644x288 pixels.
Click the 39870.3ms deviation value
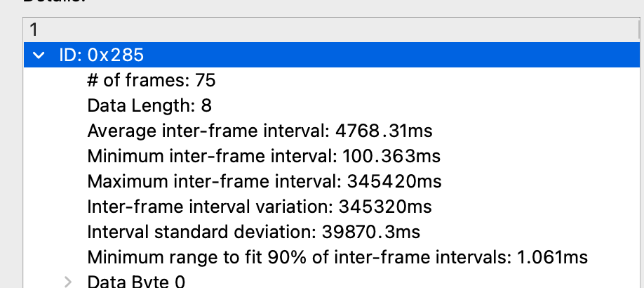369,233
